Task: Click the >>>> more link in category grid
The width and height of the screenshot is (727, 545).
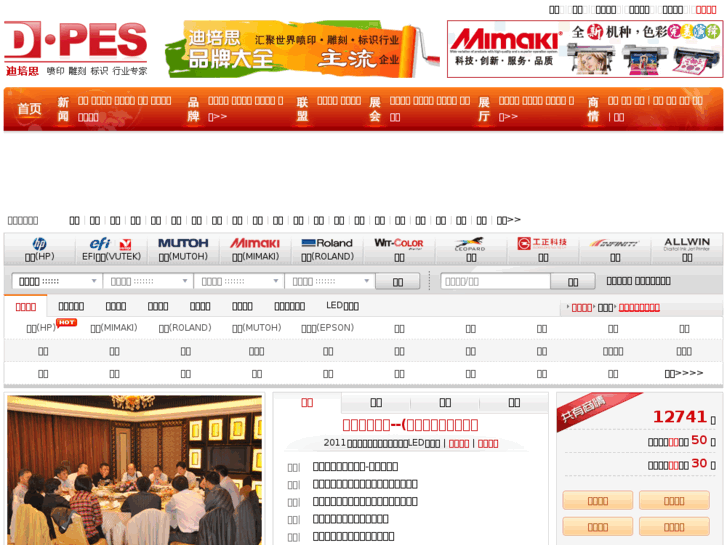Action: click(x=683, y=373)
